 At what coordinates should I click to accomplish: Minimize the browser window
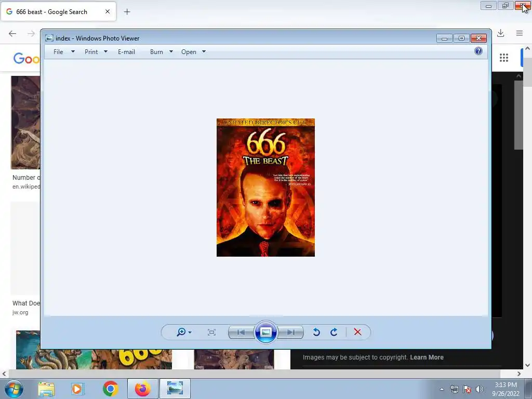[x=488, y=5]
